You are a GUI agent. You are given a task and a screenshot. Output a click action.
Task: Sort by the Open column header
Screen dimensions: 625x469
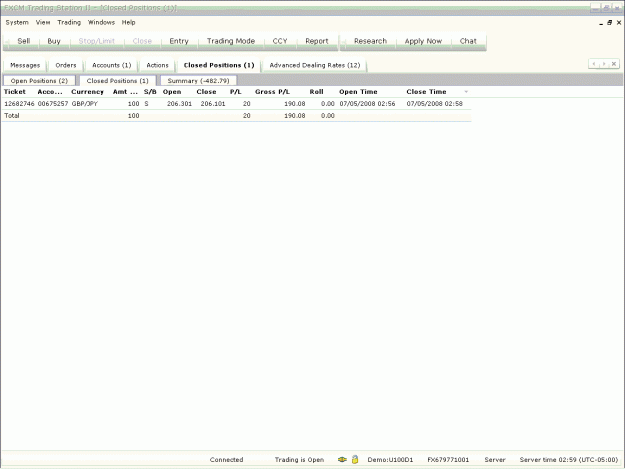pyautogui.click(x=172, y=92)
